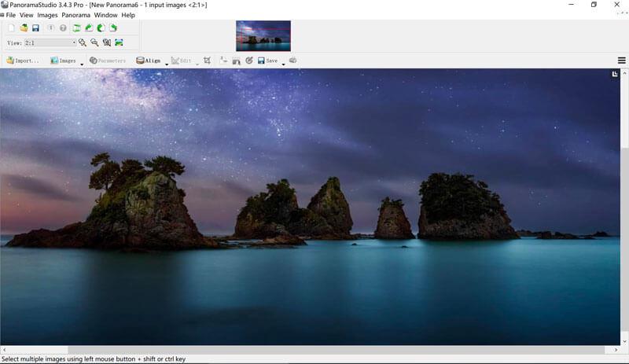Click the horizontal scrollbar thumb
The width and height of the screenshot is (629, 364).
coord(337,350)
